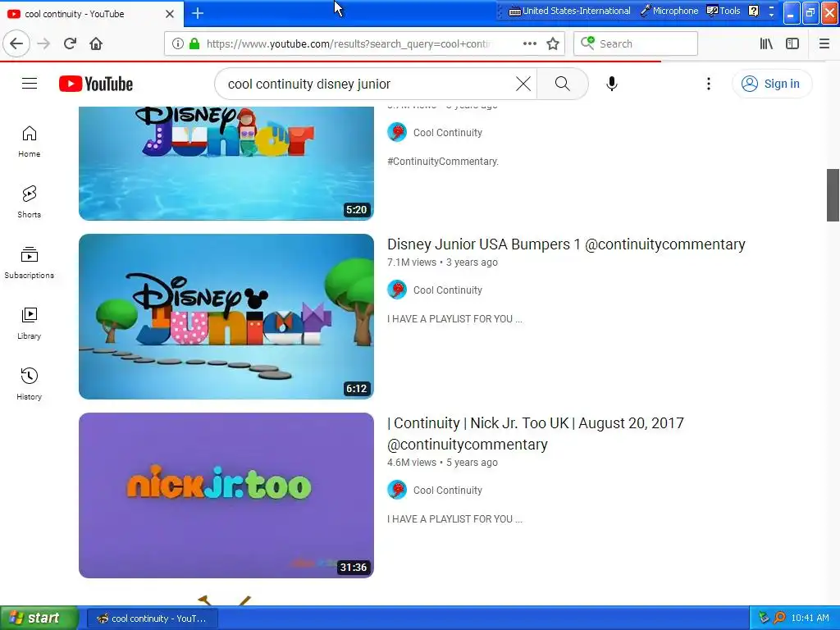Go to the YouTube logo home link
Screen dimensions: 840x630
coord(96,84)
